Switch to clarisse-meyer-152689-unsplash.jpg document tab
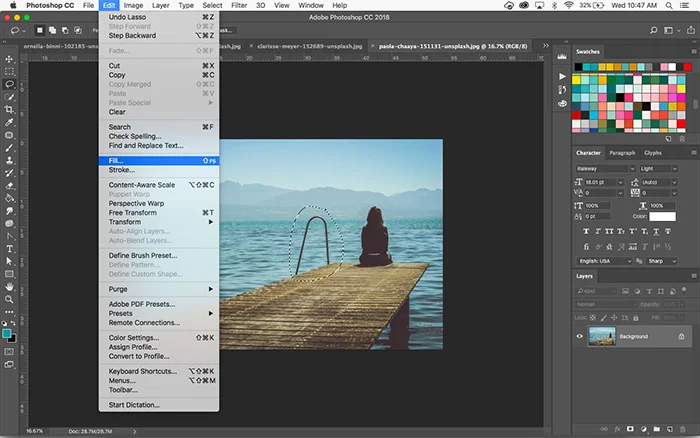 (309, 46)
